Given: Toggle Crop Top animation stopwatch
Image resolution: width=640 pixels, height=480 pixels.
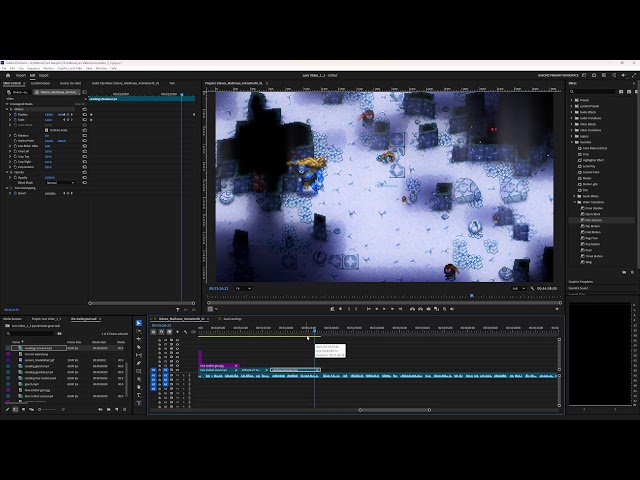Looking at the screenshot, I should pyautogui.click(x=15, y=156).
